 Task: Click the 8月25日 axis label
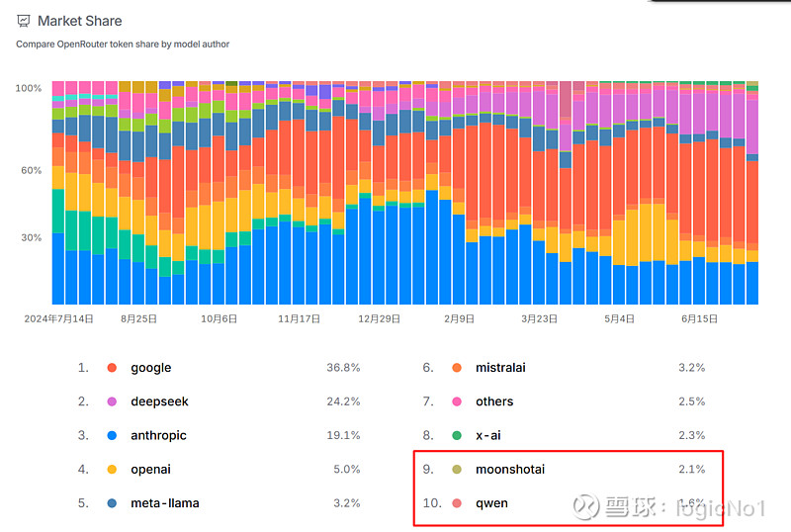click(x=138, y=318)
